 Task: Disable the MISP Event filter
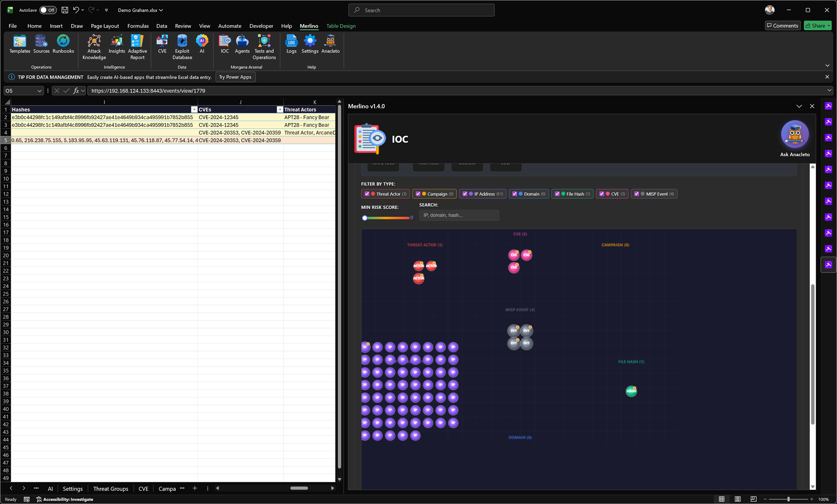(x=637, y=194)
